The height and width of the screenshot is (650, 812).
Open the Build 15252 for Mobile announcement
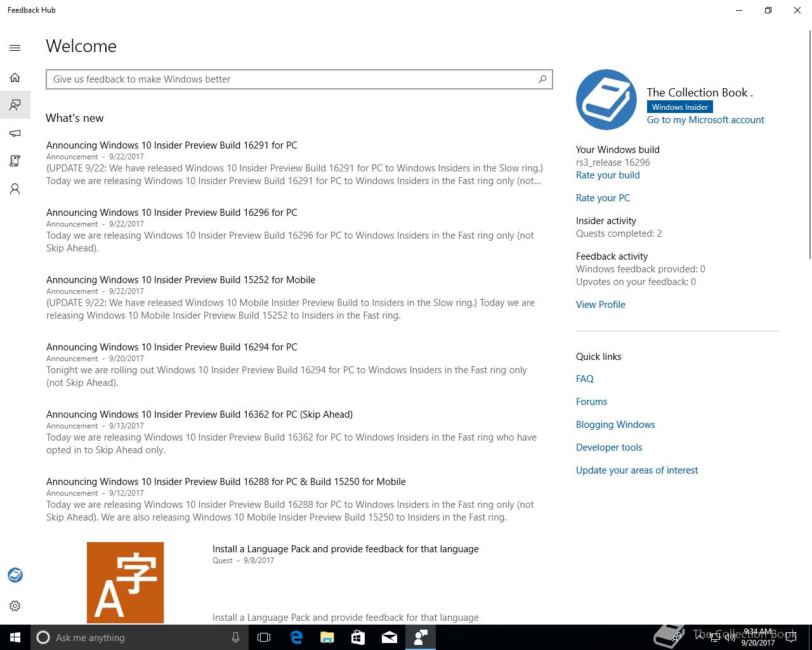(x=181, y=280)
